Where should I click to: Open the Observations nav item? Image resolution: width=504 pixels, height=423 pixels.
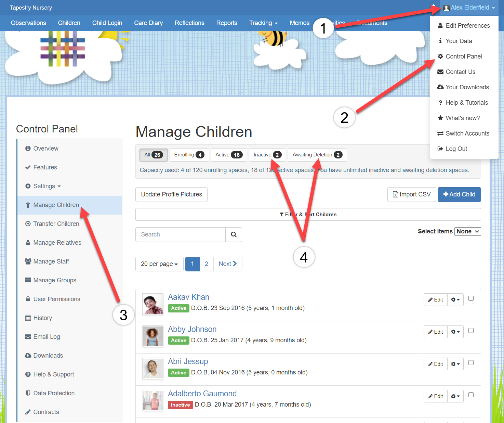(28, 23)
